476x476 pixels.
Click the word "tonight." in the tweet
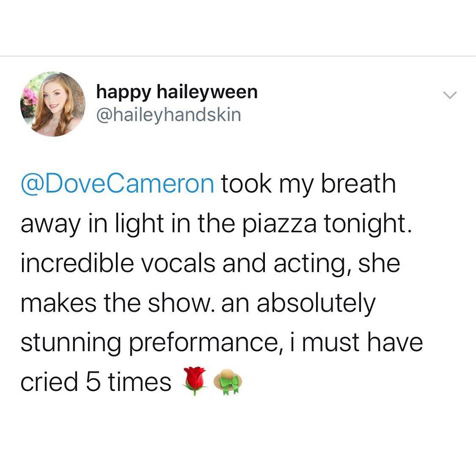click(368, 224)
